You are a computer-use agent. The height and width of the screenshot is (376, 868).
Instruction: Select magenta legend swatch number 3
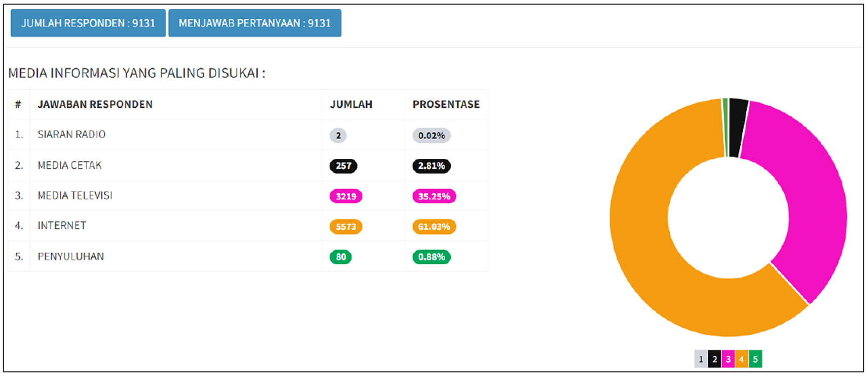728,359
